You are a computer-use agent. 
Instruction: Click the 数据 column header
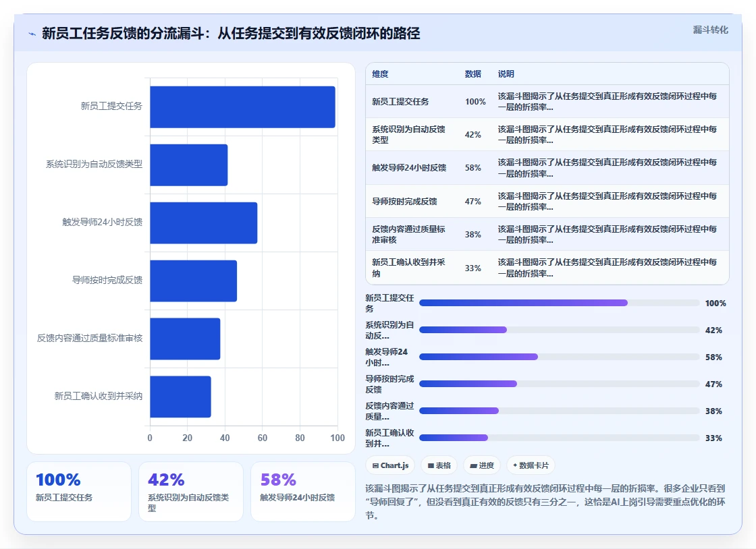[473, 74]
